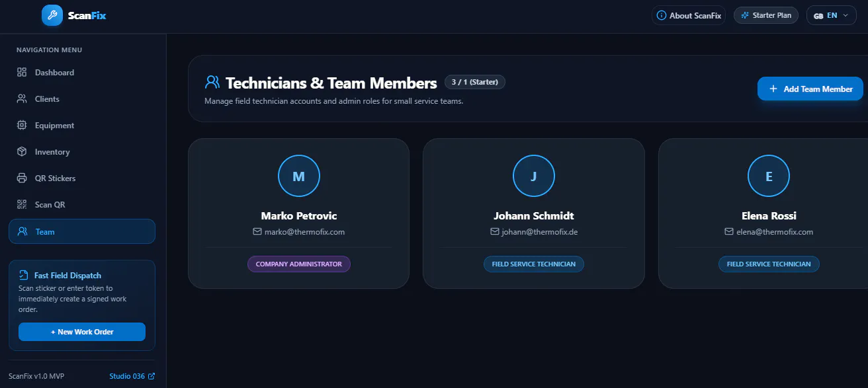This screenshot has width=868, height=388.
Task: Follow the Studio 036 link
Action: 132,376
